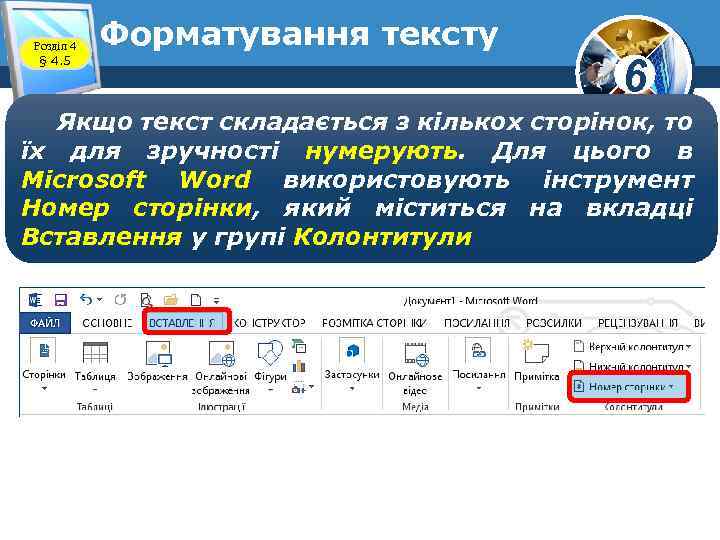This screenshot has height=540, width=720.
Task: Switch to the РЕЦЕНЗУВАННЯ tab
Action: coord(637,323)
